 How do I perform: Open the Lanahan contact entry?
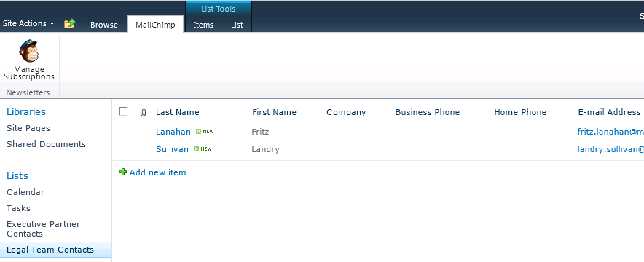[173, 132]
